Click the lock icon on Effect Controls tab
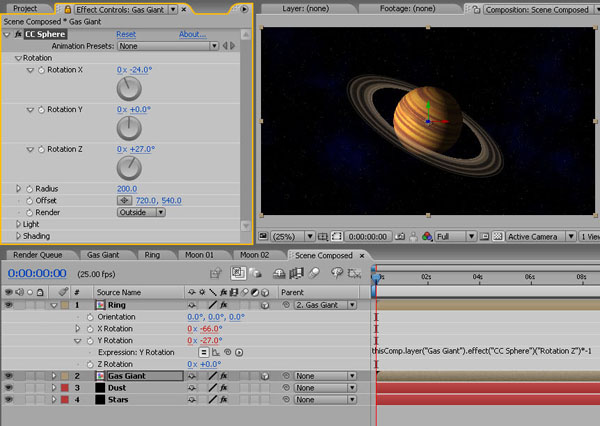 [x=68, y=9]
